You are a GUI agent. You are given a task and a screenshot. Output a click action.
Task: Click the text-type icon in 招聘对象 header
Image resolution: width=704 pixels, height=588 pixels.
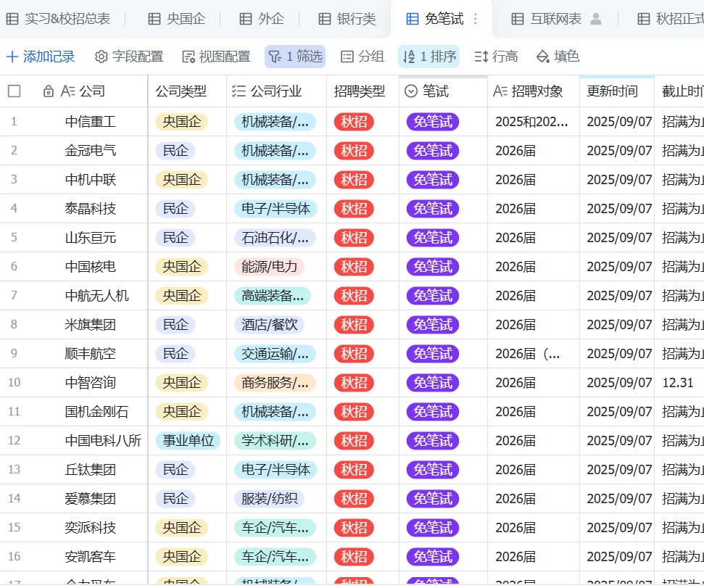(x=500, y=91)
